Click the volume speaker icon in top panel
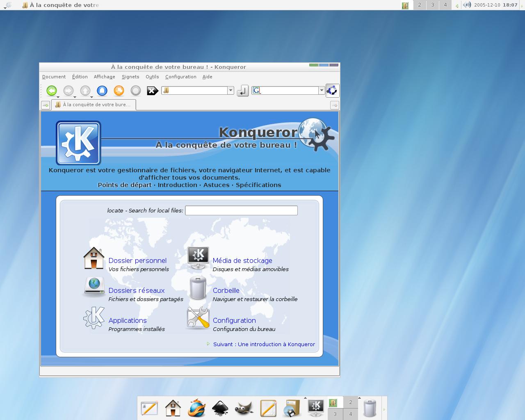Screen dimensions: 525x420 pyautogui.click(x=467, y=5)
